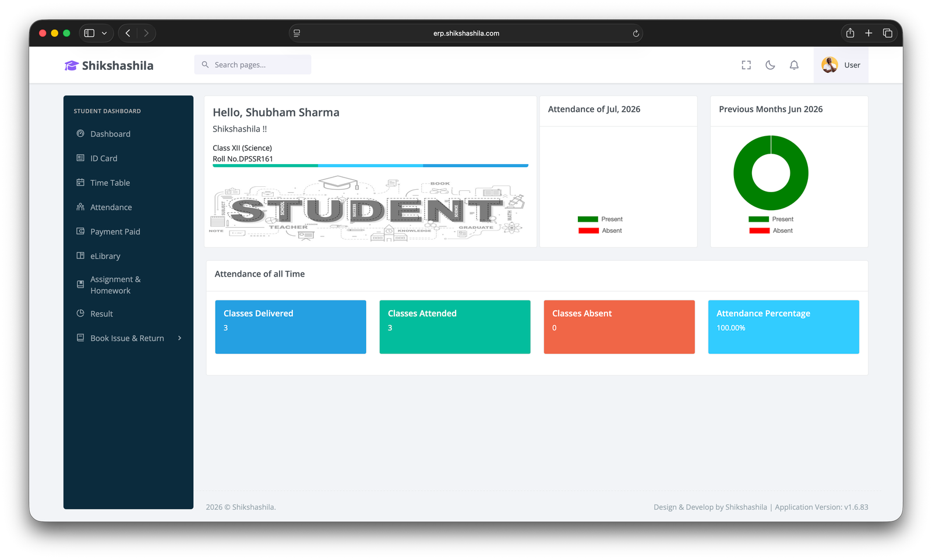Toggle Absent legend in Jul 2026 chart
The height and width of the screenshot is (560, 932).
[600, 231]
